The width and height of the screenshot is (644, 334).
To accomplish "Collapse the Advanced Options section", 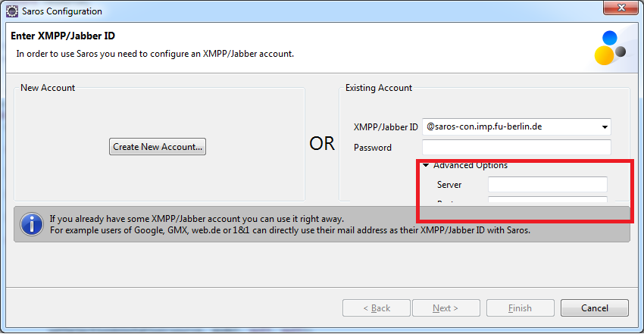I will coord(427,165).
